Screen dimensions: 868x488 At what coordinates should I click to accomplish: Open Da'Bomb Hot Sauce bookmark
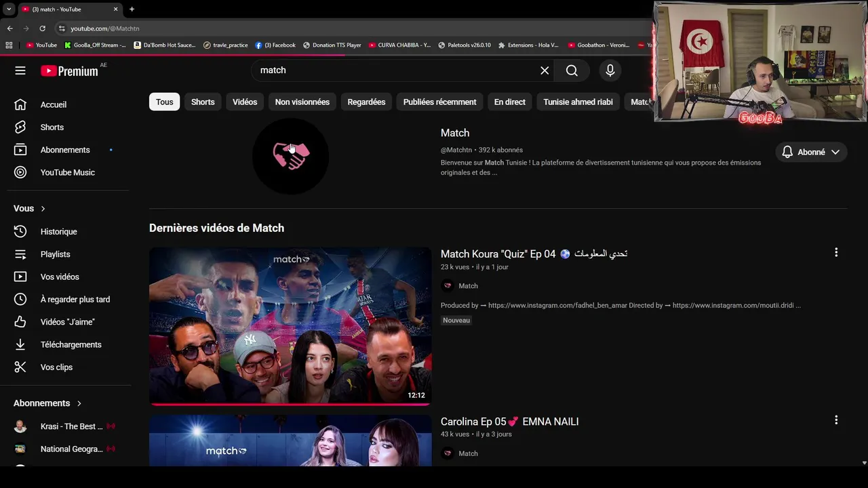(165, 45)
